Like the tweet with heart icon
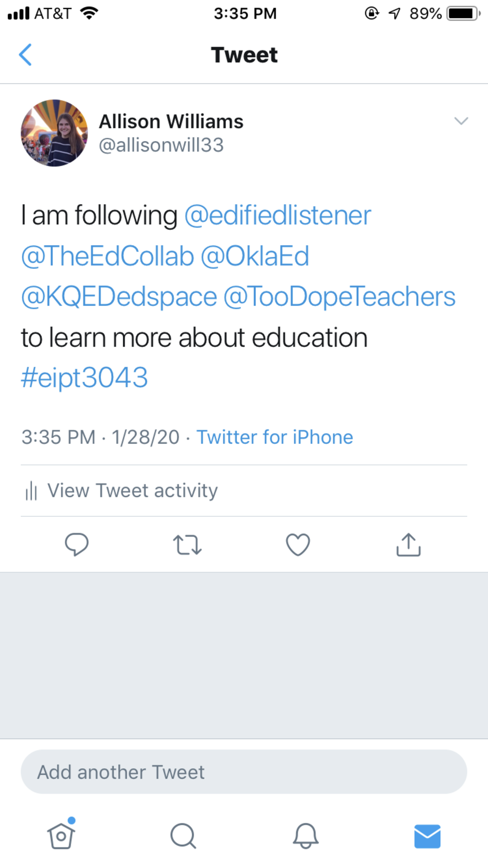 pos(298,545)
